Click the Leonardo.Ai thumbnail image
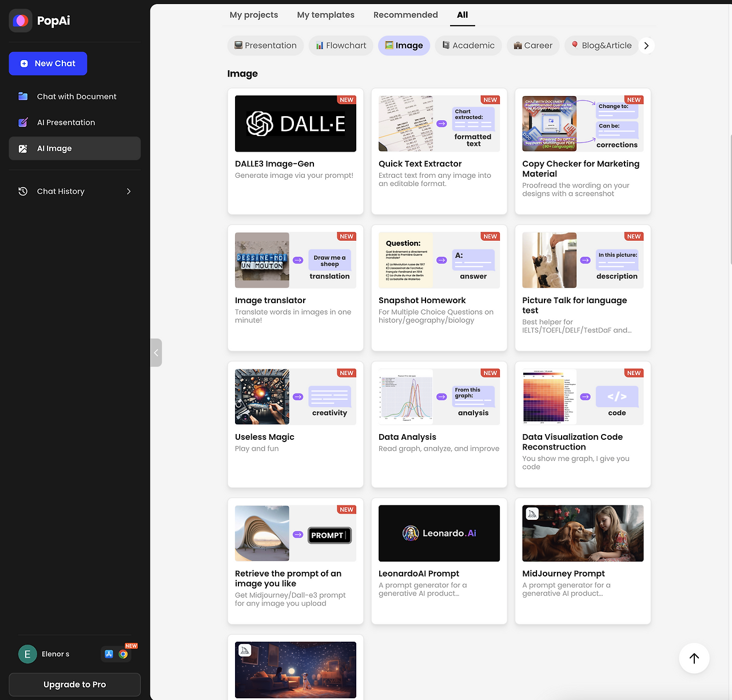This screenshot has height=700, width=732. [x=439, y=533]
